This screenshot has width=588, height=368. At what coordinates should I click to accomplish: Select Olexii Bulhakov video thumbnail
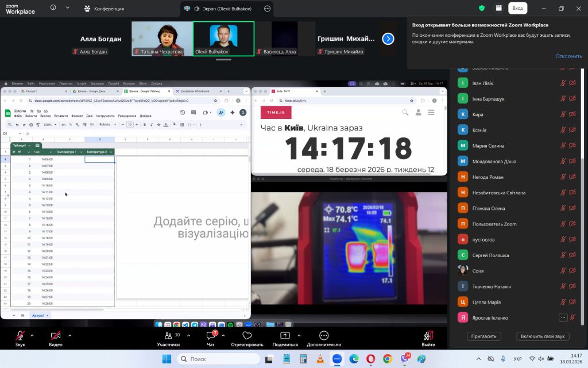point(223,39)
